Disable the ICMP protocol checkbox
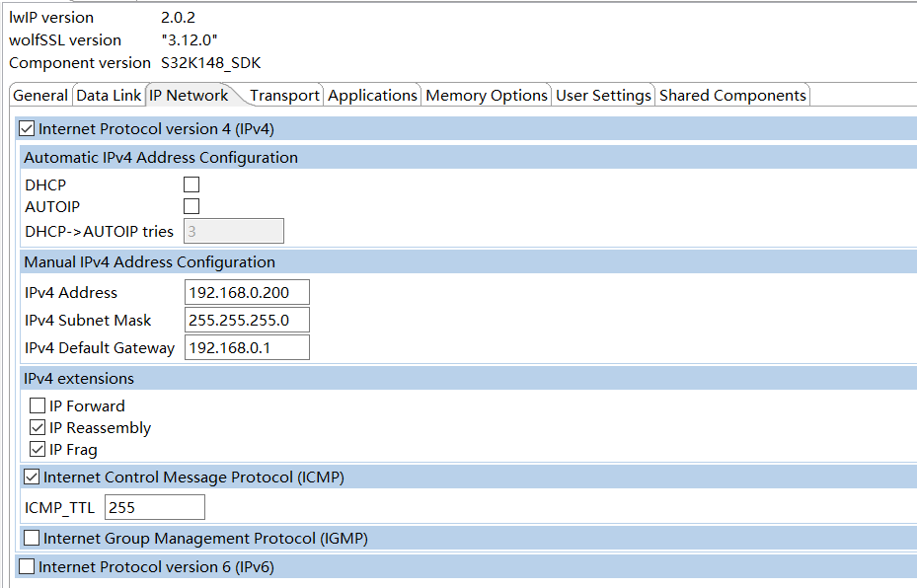Image resolution: width=917 pixels, height=588 pixels. click(32, 478)
